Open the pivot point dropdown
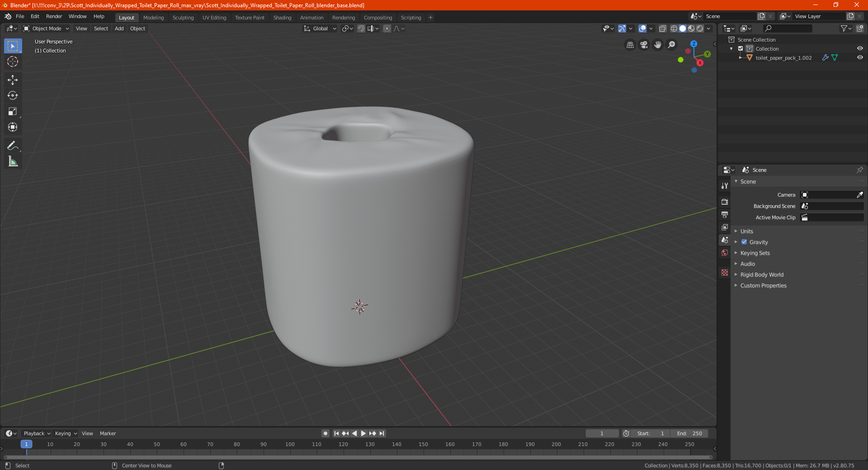The image size is (868, 470). pos(347,28)
